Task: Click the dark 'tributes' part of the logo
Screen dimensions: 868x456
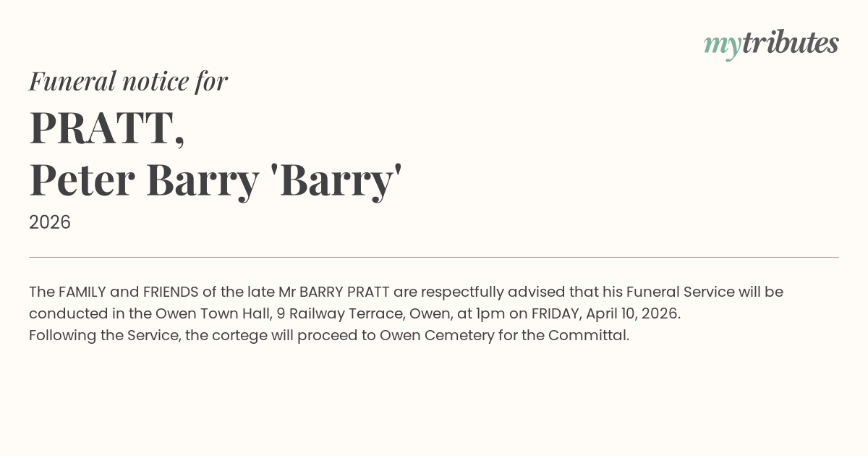Action: [790, 43]
